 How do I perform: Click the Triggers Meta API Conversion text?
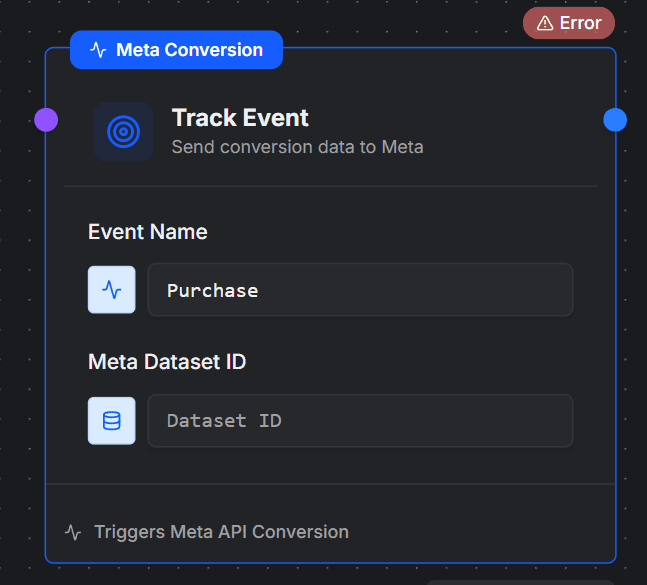(221, 532)
